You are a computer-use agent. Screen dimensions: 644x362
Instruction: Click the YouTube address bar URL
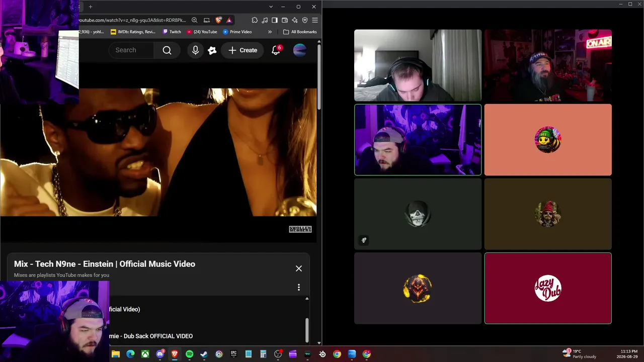point(133,20)
